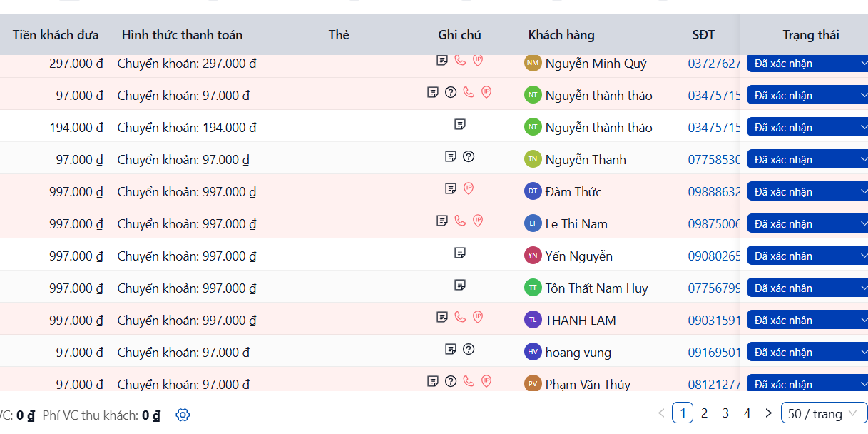Screen dimensions: 868x434
Task: Open phone number link for THANH LAM
Action: click(714, 321)
